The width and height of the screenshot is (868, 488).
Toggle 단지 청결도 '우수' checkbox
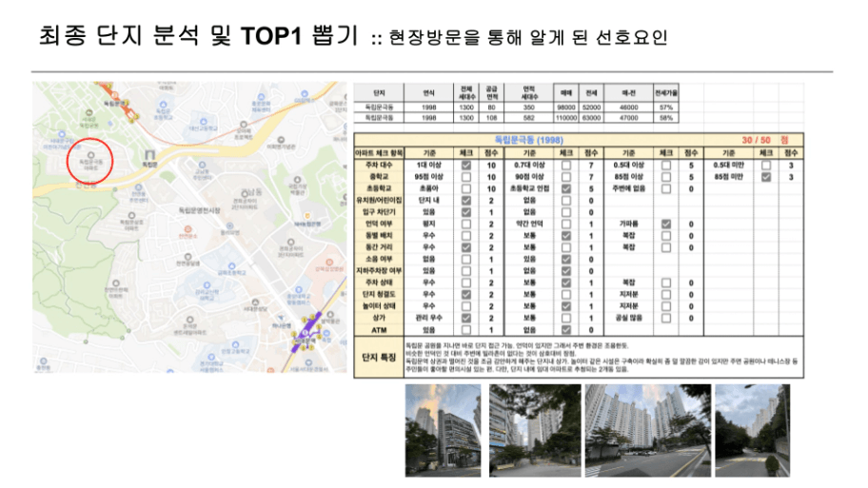[466, 294]
